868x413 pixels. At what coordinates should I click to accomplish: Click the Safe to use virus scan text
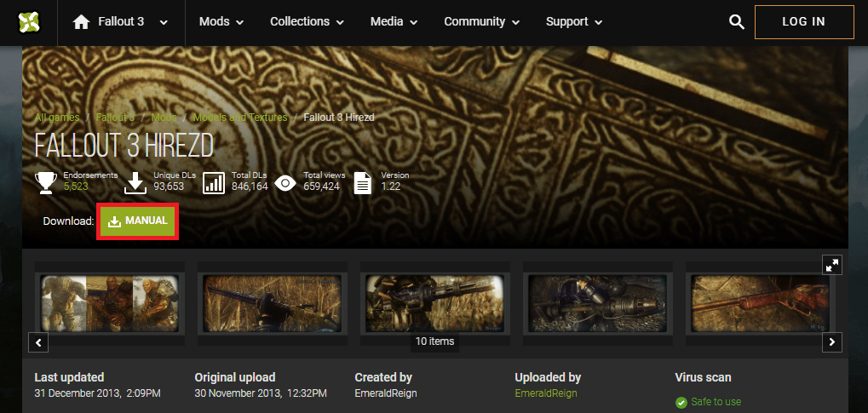[x=716, y=402]
